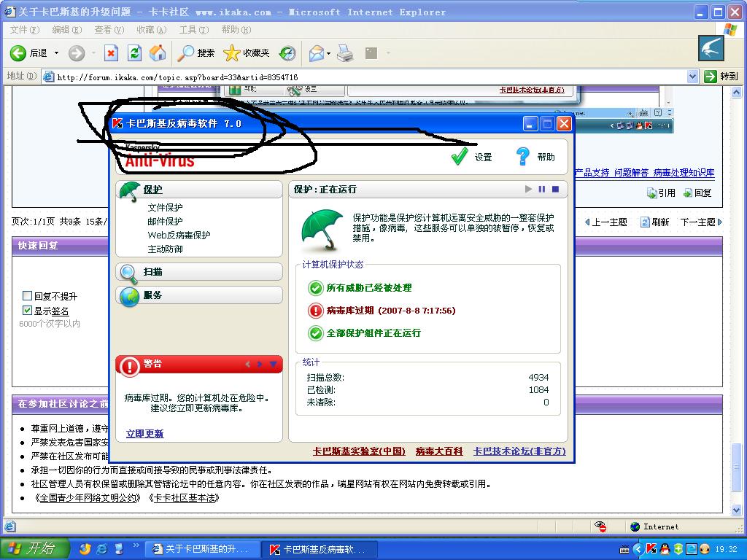Viewport: 747px width, 560px height.
Task: Open 查看 (View) menu
Action: pos(109,30)
